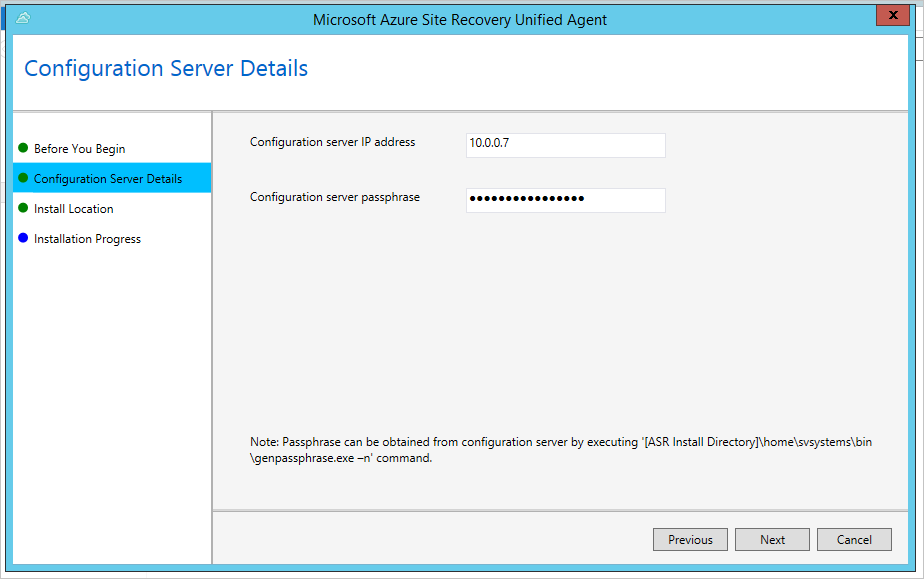924x579 pixels.
Task: Click the green dot beside Before You Begin
Action: pyautogui.click(x=22, y=148)
